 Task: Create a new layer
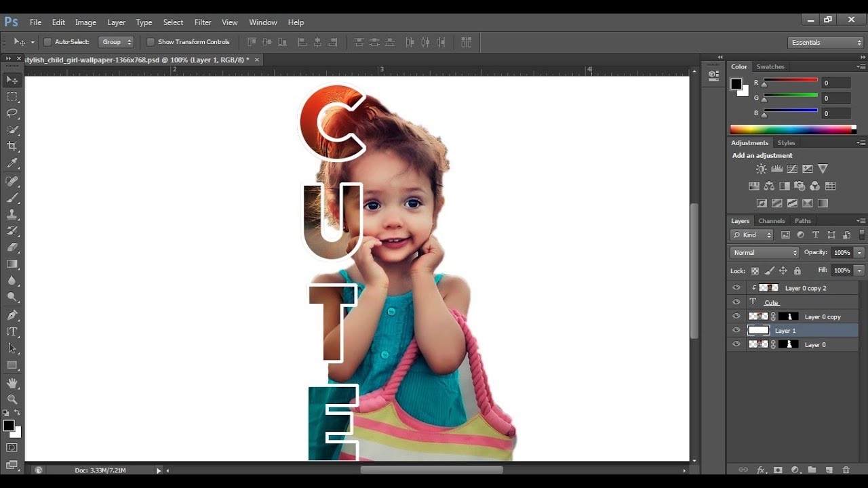tap(829, 470)
